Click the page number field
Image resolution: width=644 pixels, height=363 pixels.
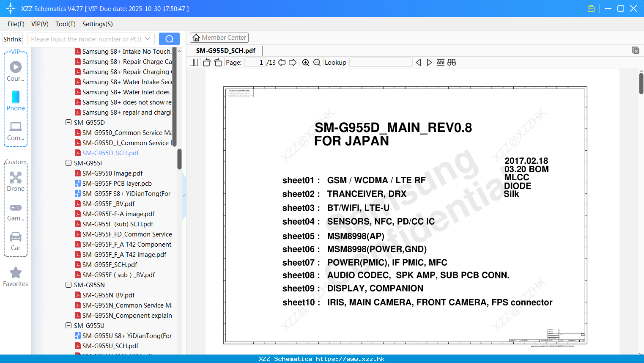click(x=255, y=62)
